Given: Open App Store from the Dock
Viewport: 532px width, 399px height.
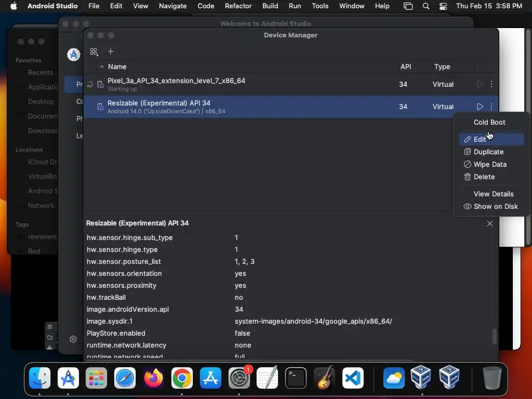Looking at the screenshot, I should pos(210,378).
